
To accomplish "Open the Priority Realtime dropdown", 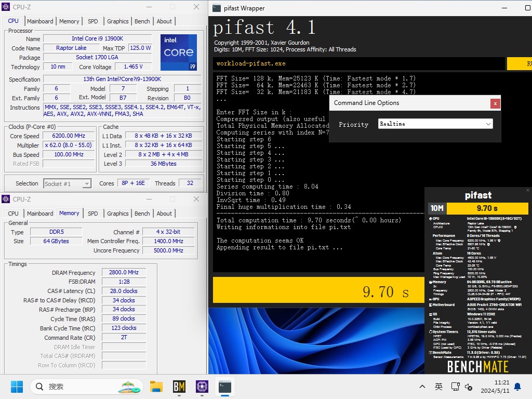I will point(435,124).
